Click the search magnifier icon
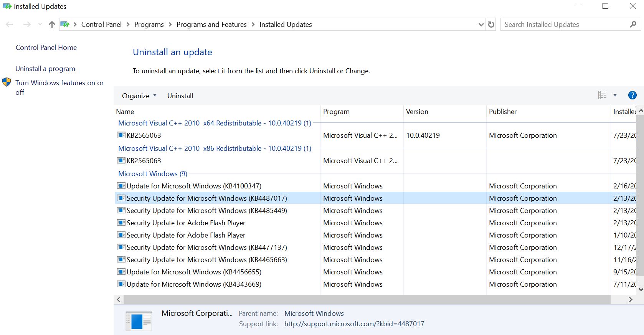The image size is (644, 335). [x=633, y=25]
